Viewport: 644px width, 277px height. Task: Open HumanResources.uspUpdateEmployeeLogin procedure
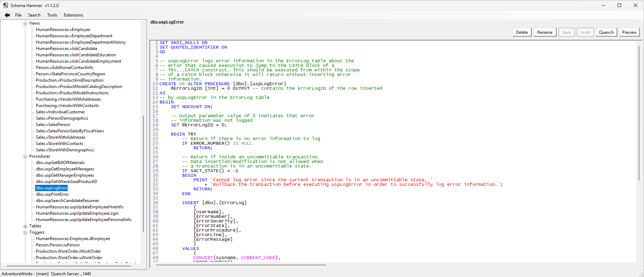(77, 213)
